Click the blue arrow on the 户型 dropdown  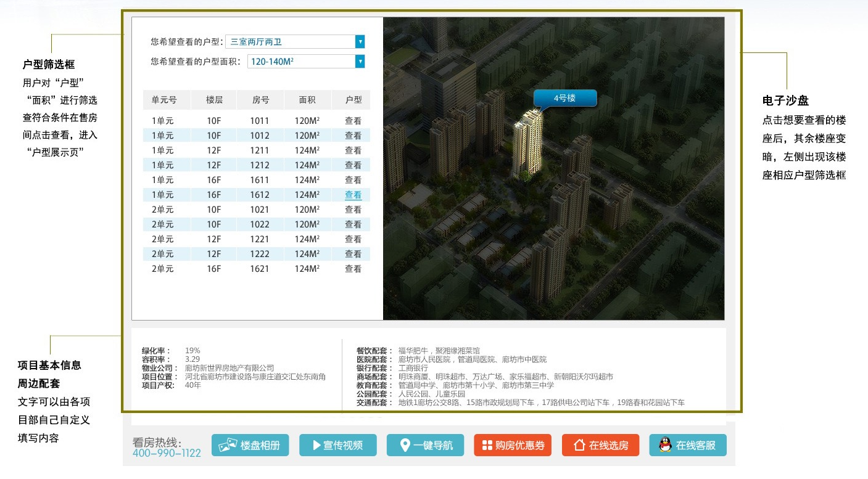click(360, 41)
